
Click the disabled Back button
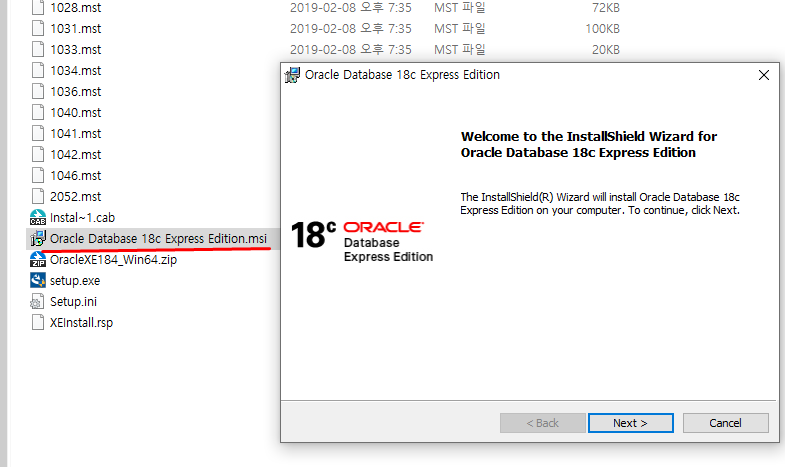click(x=543, y=423)
